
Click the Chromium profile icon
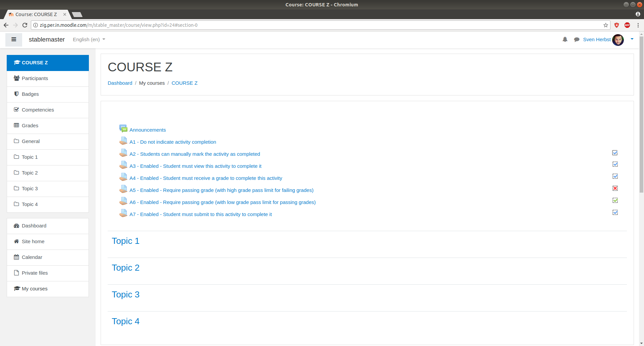coord(638,14)
